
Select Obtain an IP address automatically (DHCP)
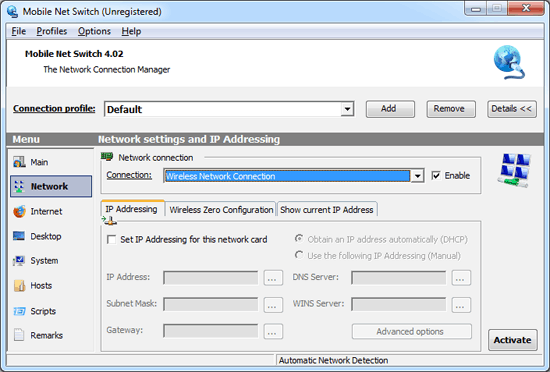[299, 239]
